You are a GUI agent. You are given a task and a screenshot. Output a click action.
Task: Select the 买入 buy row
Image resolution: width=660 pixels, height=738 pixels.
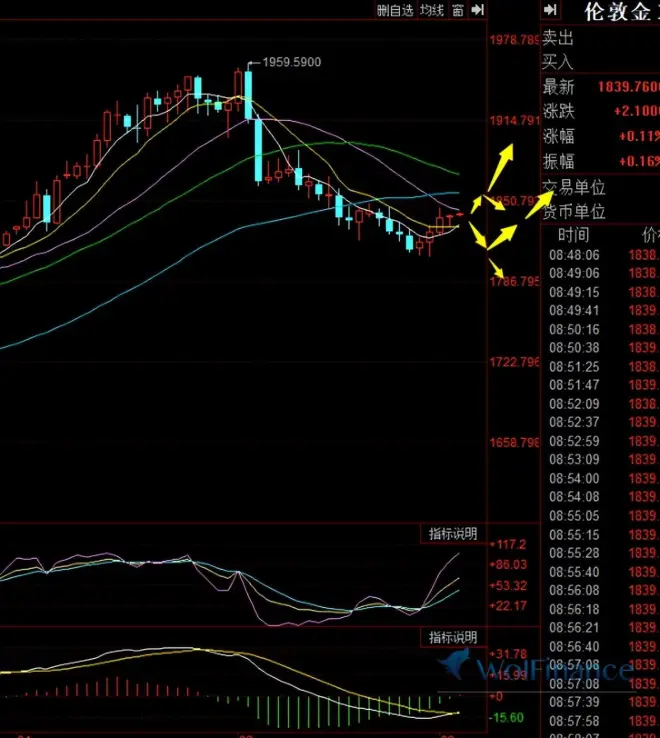pyautogui.click(x=559, y=63)
